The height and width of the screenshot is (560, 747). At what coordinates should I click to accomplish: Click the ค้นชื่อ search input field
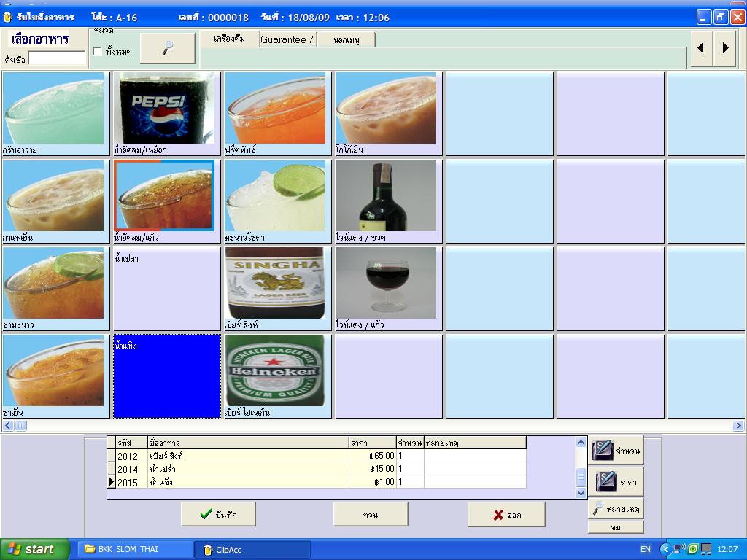click(57, 58)
